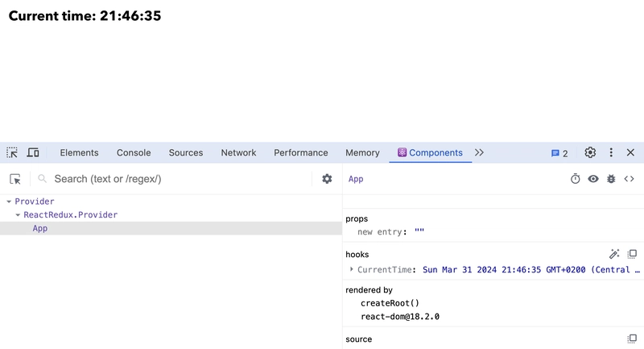Open Components view settings gear
Image resolution: width=644 pixels, height=349 pixels.
click(327, 179)
